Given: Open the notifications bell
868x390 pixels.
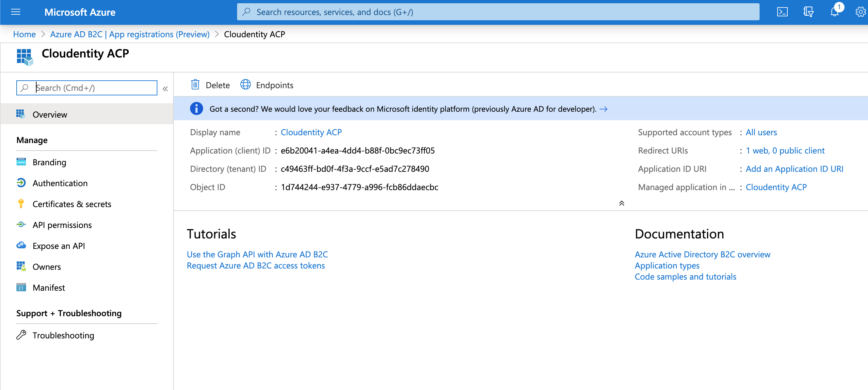Looking at the screenshot, I should click(x=835, y=12).
